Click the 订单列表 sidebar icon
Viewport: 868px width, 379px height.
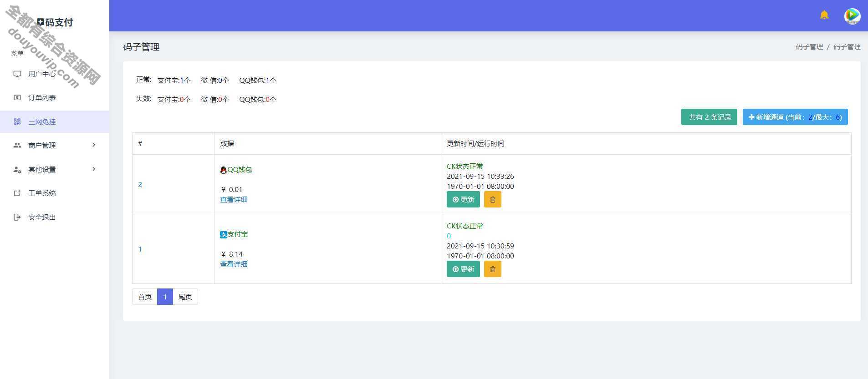(17, 97)
